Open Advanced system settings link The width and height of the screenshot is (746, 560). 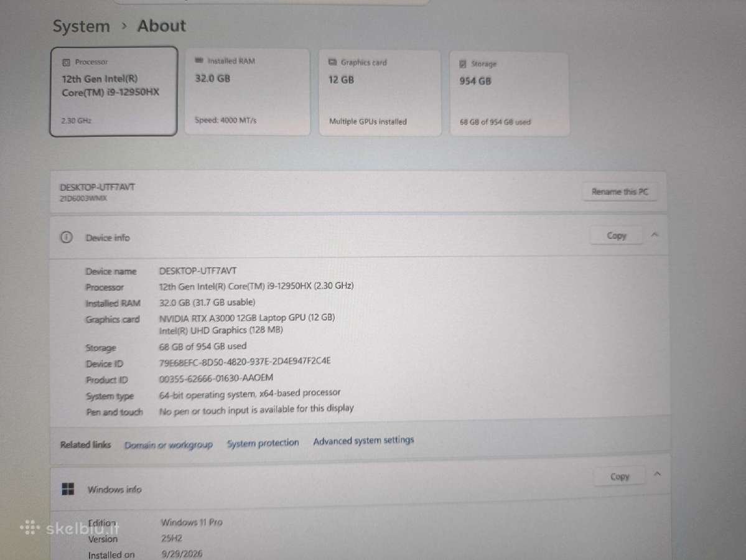363,441
